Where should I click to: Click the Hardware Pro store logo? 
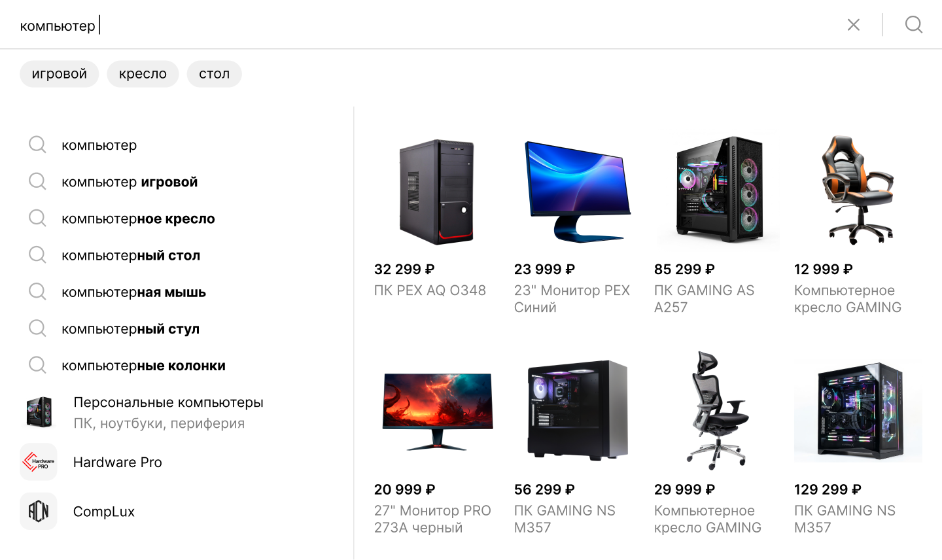tap(39, 462)
